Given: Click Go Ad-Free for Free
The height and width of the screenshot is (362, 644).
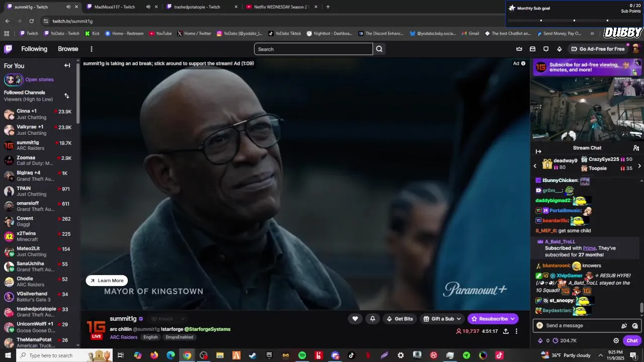Looking at the screenshot, I should (598, 49).
